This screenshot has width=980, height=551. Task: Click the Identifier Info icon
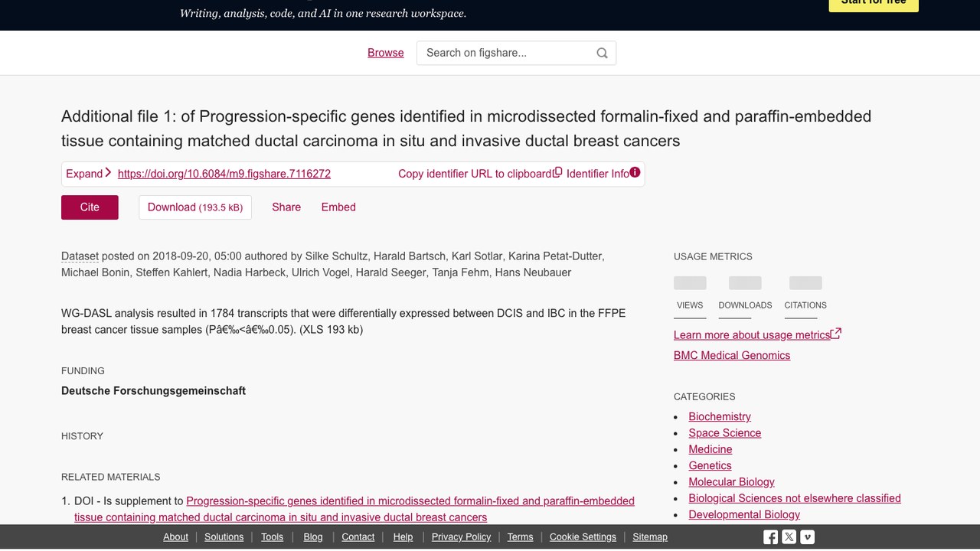pyautogui.click(x=635, y=173)
